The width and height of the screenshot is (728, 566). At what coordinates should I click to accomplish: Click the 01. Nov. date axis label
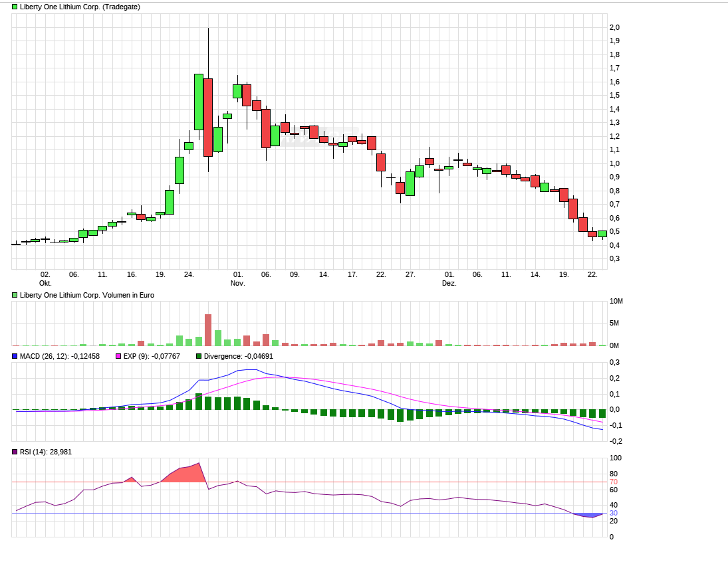pyautogui.click(x=238, y=278)
